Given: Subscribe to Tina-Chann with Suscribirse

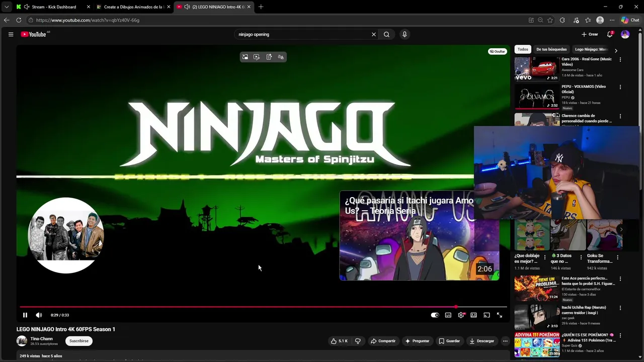Looking at the screenshot, I should click(79, 341).
